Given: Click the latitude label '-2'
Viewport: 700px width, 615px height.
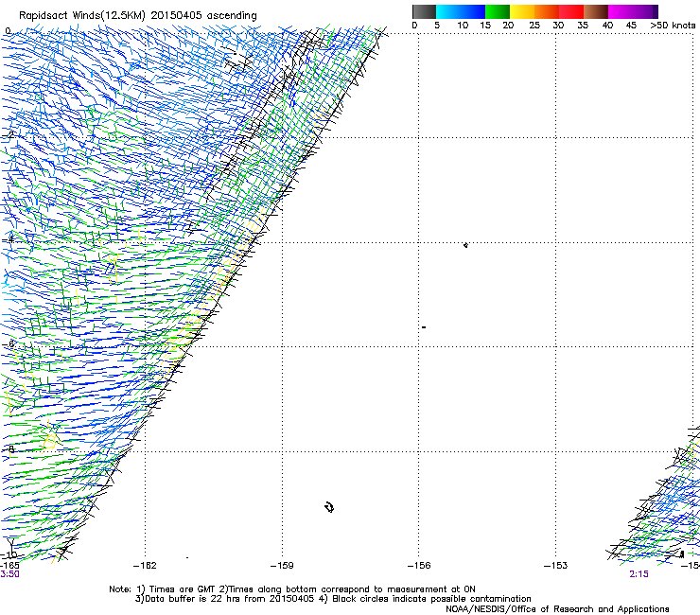Looking at the screenshot, I should point(9,135).
